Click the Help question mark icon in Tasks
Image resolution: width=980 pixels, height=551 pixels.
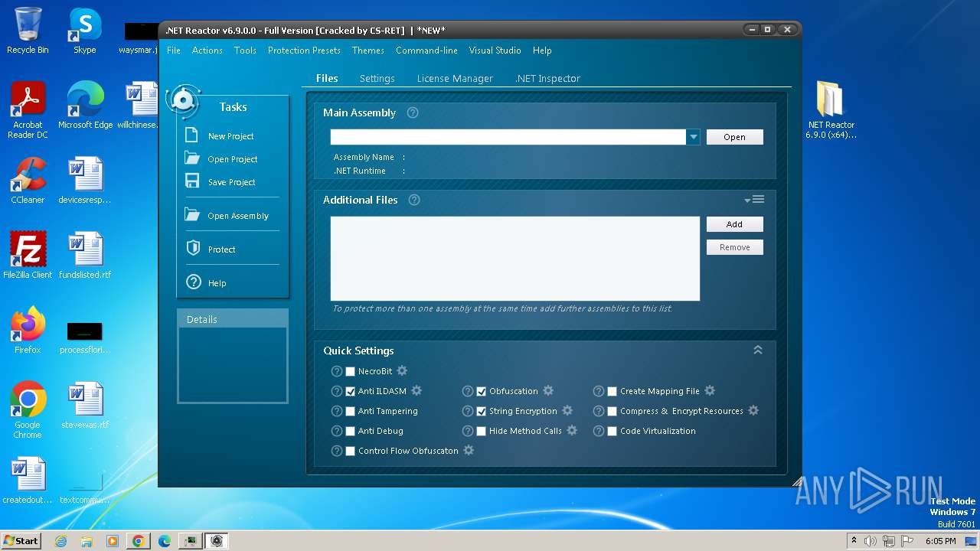tap(193, 282)
